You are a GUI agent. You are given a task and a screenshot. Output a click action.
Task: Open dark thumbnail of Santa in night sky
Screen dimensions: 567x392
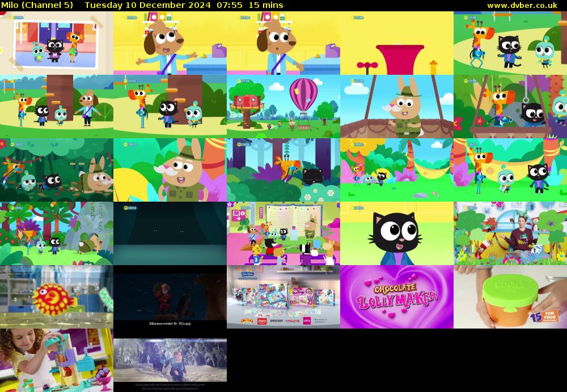tap(170, 297)
